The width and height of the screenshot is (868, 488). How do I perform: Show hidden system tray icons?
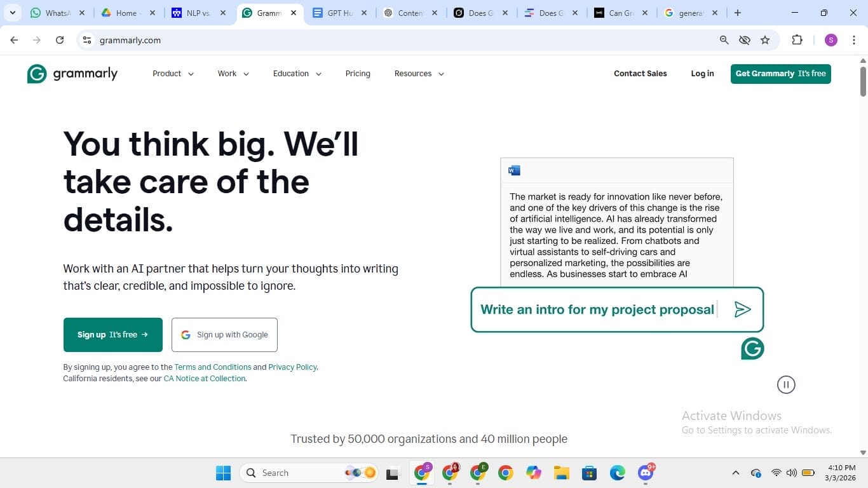tap(736, 473)
